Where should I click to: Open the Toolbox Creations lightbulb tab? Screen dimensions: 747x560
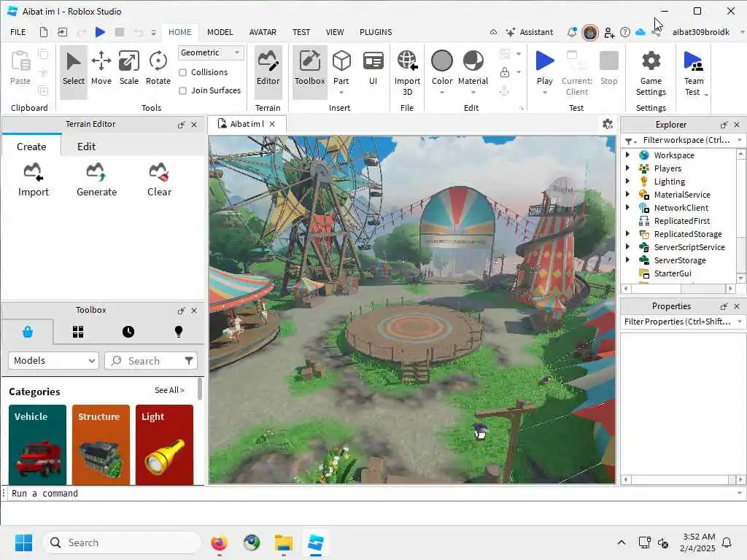(179, 332)
